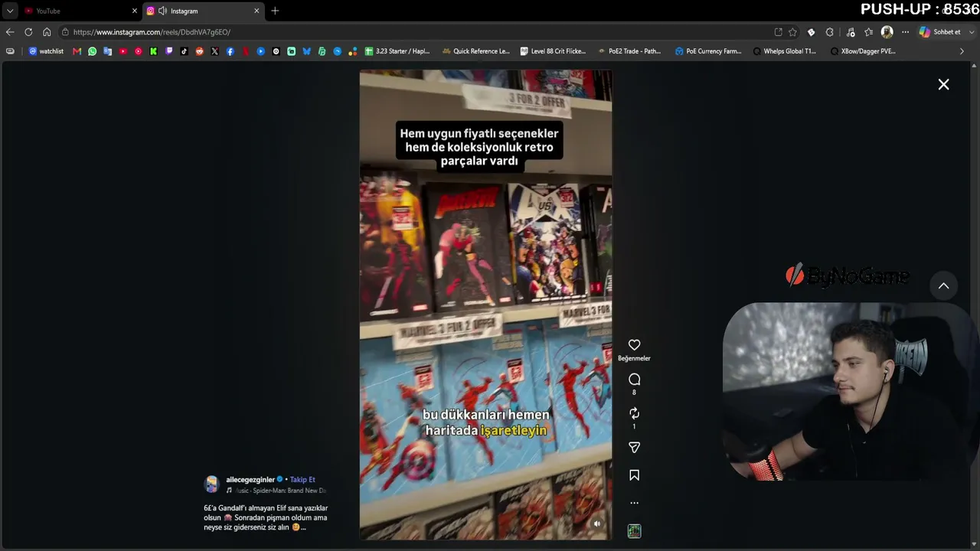
Task: Open the Bluesky butterfly bookmark icon
Action: coord(307,51)
